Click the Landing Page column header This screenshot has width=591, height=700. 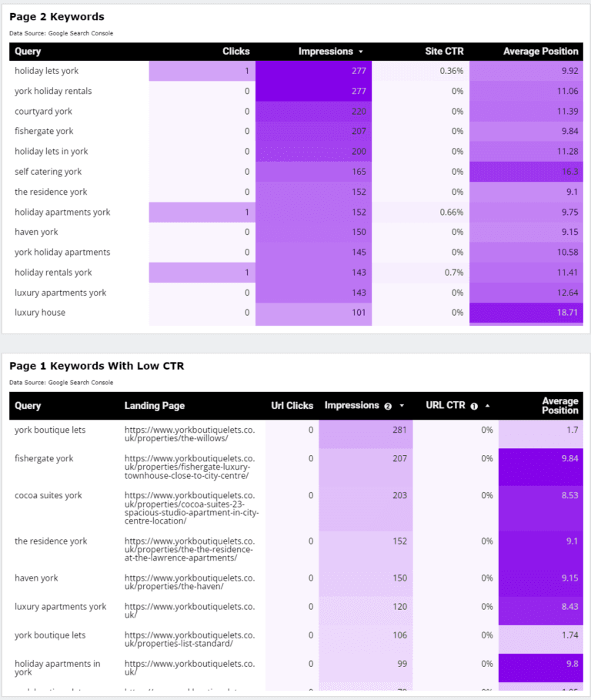point(155,406)
